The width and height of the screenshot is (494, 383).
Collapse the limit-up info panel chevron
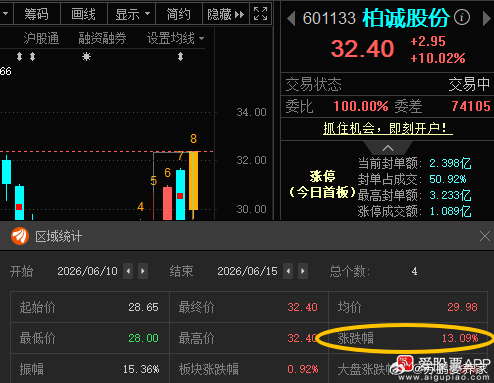coord(388,148)
